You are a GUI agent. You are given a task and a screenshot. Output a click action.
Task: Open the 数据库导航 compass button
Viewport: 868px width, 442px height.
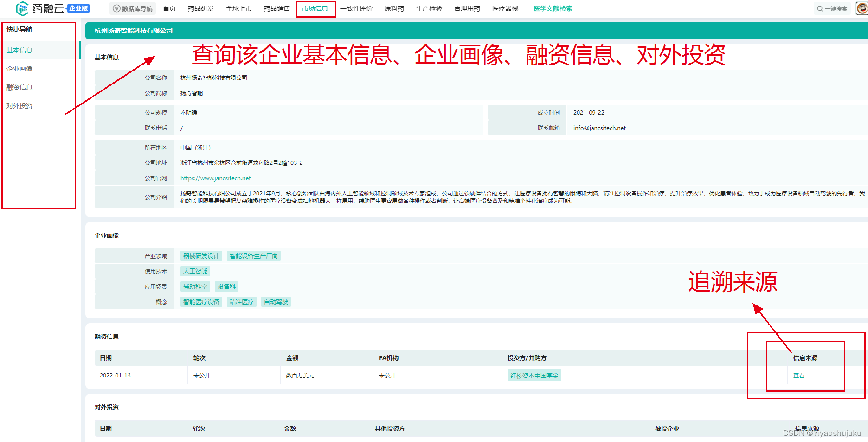pyautogui.click(x=133, y=8)
